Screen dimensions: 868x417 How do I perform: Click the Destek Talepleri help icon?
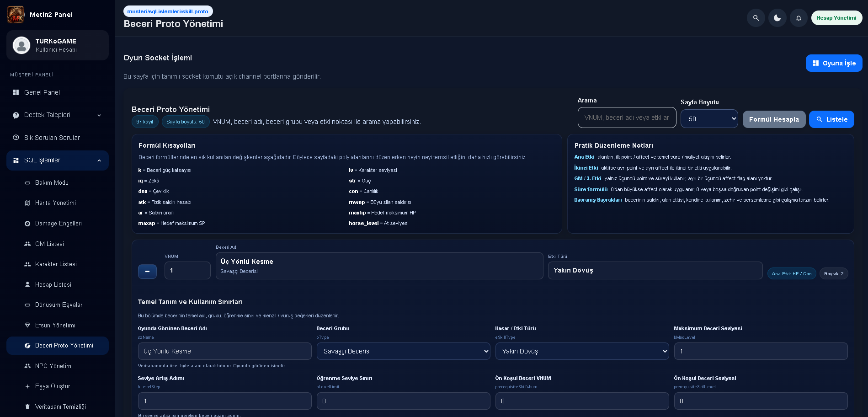click(x=16, y=115)
